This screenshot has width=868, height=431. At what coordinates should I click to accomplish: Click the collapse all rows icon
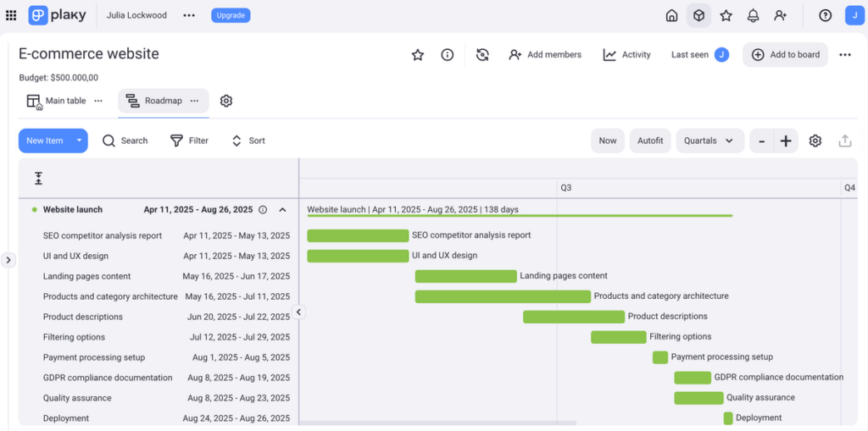coord(38,179)
